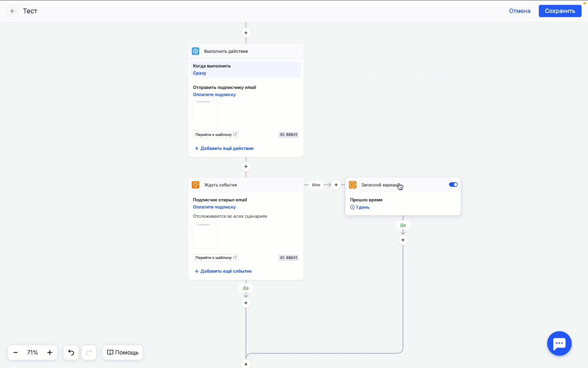The image size is (588, 368).
Task: Open the chat support bubble
Action: [559, 343]
